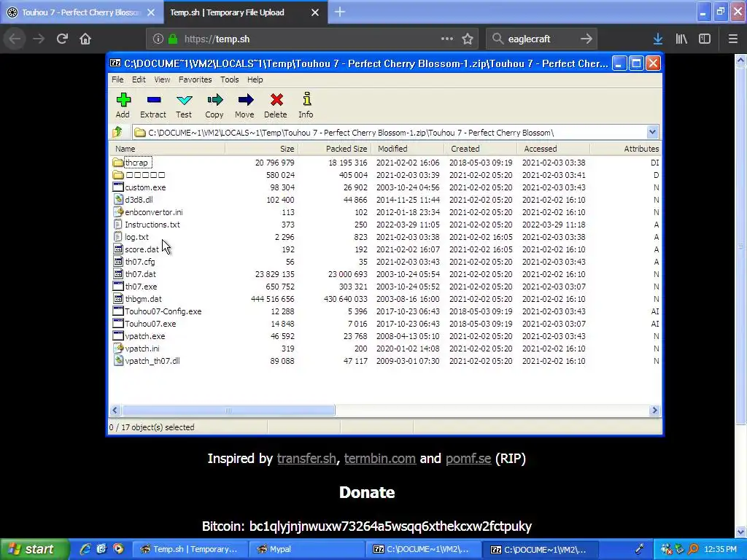Select score.dat file
Viewport: 747px width, 560px height.
[x=142, y=249]
